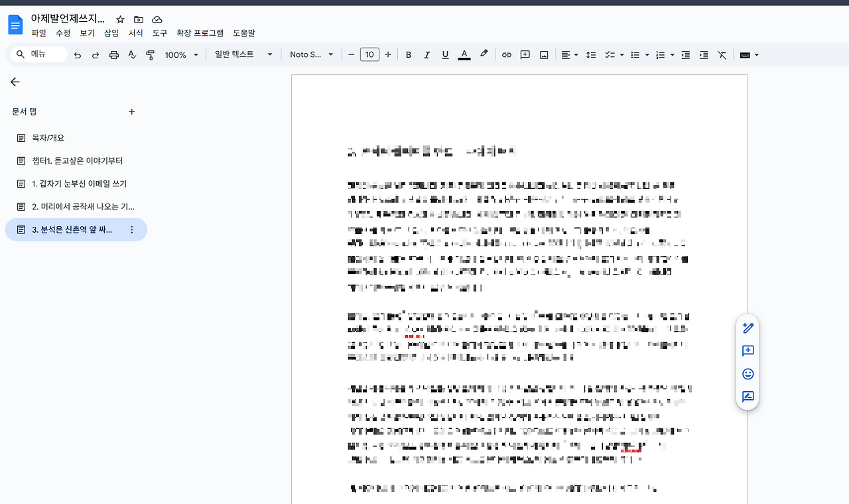Screen dimensions: 849x504
Task: Decrease font size with minus button
Action: pos(352,55)
